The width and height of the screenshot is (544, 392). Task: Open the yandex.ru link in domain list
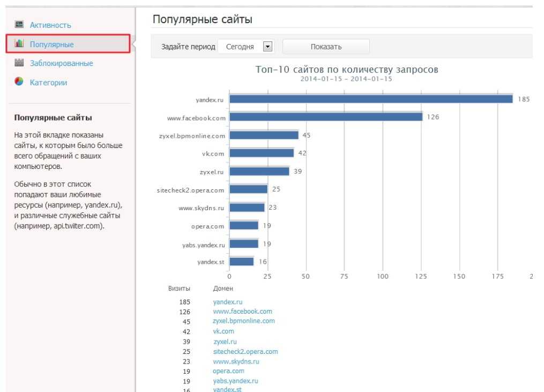(x=228, y=302)
